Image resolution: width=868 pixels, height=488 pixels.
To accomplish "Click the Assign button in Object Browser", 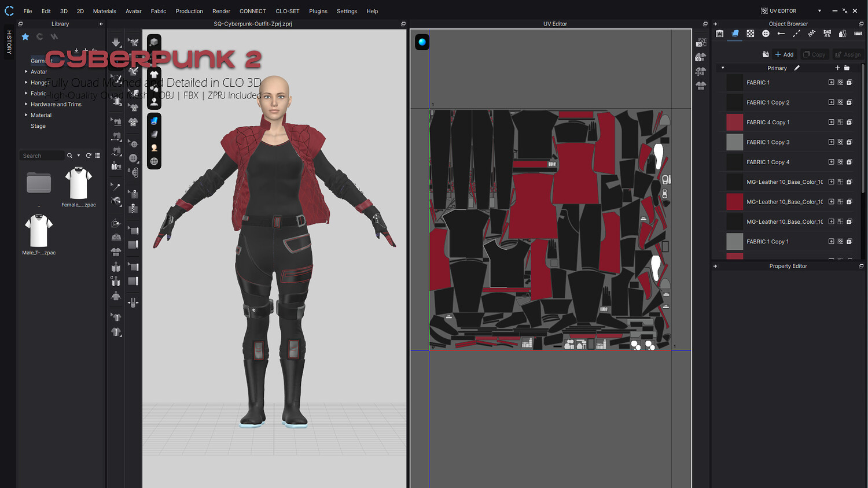I will [x=848, y=54].
